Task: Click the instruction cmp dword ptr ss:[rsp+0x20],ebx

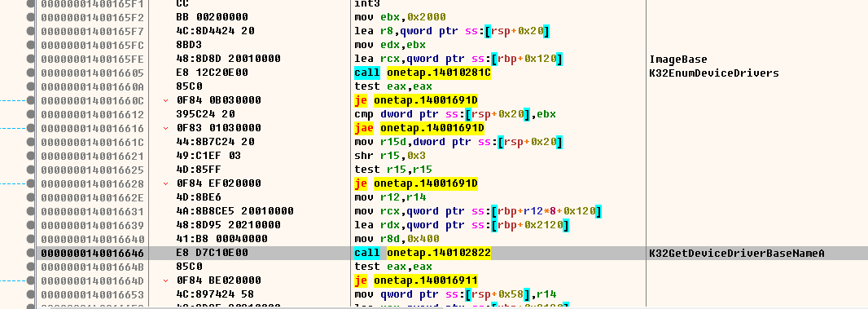Action: (456, 114)
